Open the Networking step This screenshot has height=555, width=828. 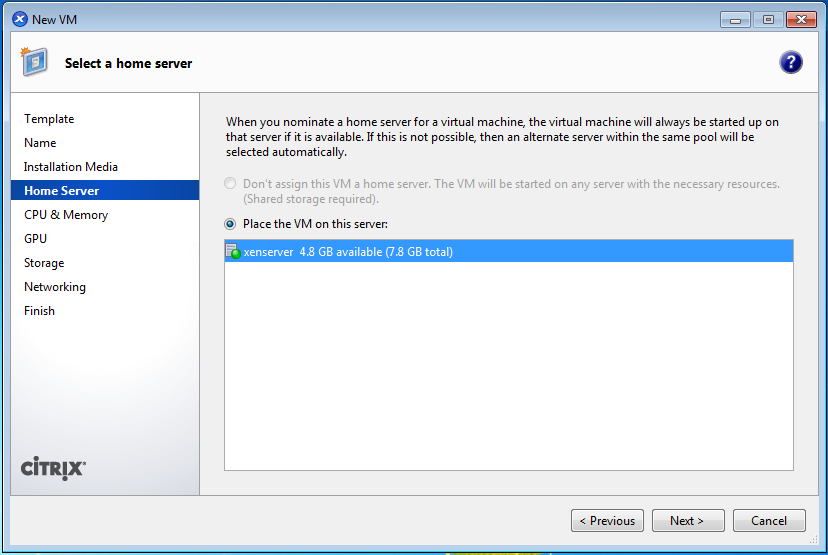click(55, 287)
